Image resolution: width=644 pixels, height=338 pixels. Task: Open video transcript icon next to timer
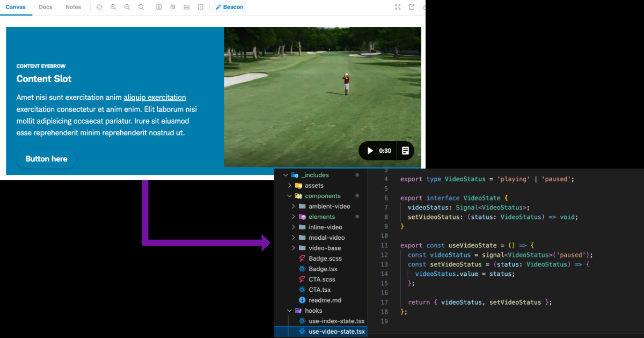(406, 151)
